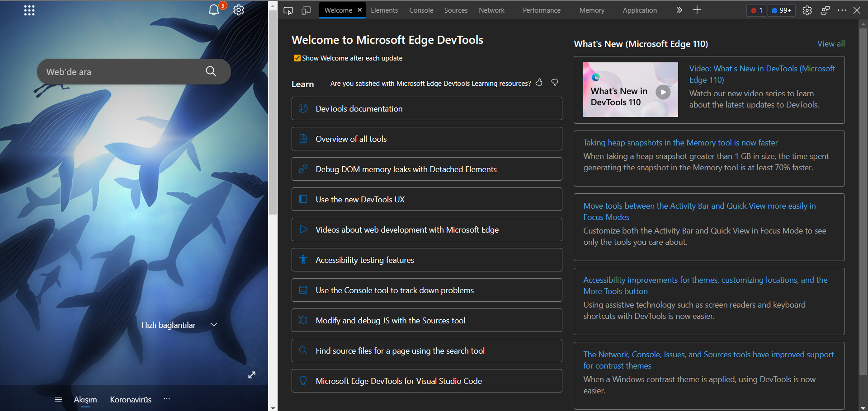
Task: Select the Koronavirüs feed tab
Action: click(131, 400)
